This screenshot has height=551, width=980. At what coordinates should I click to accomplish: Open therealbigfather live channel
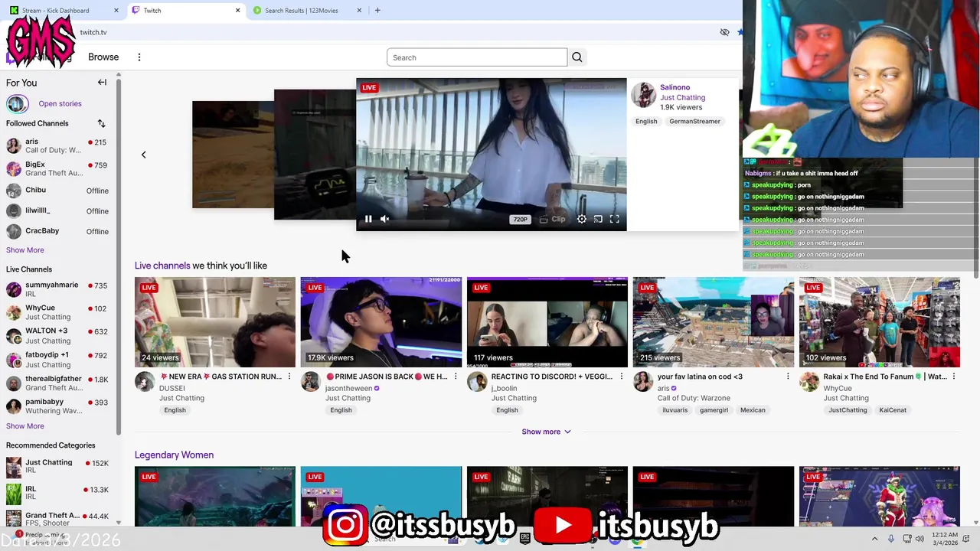click(57, 383)
